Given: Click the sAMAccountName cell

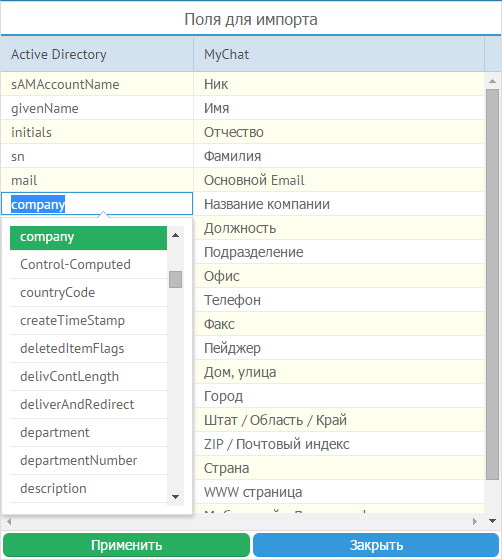Looking at the screenshot, I should [97, 84].
